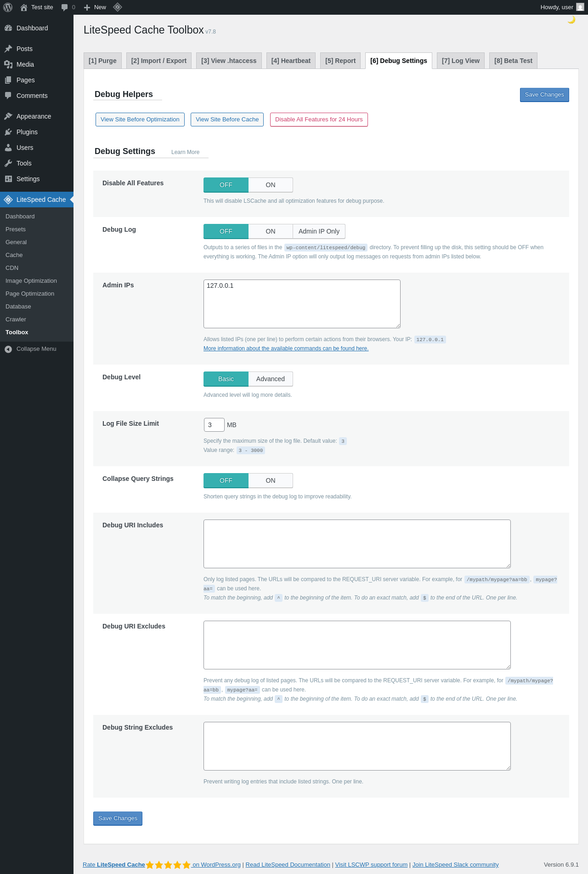Image resolution: width=588 pixels, height=874 pixels.
Task: Click the LiteSpeed Cache sidebar logo icon
Action: (x=8, y=200)
